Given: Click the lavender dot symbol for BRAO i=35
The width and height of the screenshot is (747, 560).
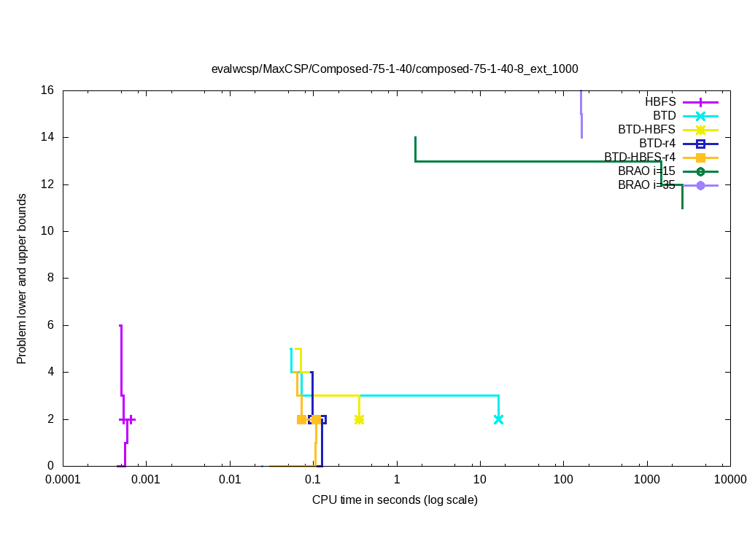Looking at the screenshot, I should point(700,185).
